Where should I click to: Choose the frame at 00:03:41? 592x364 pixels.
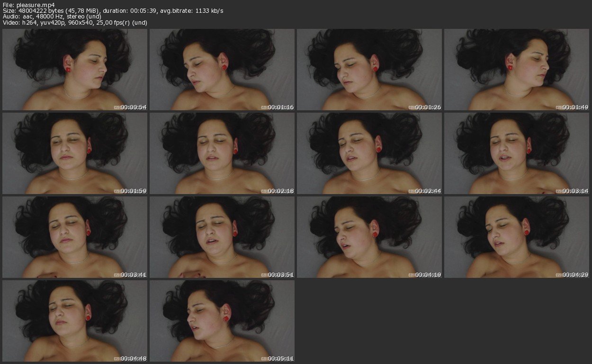pos(75,237)
